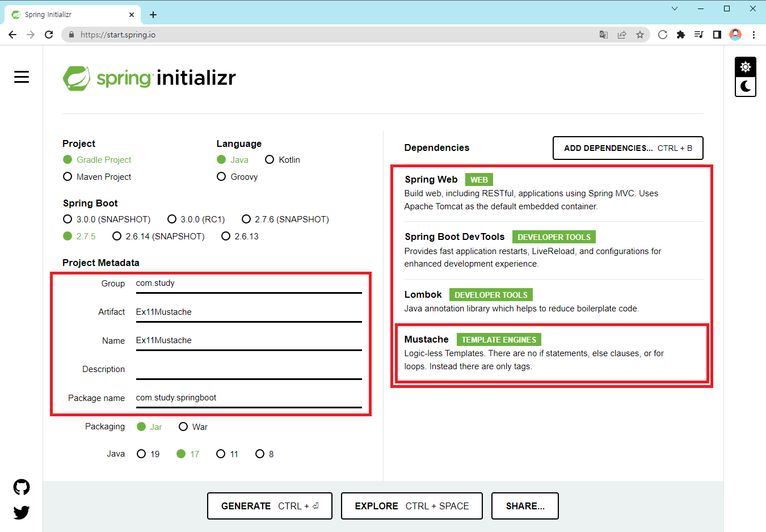Click into the Artifact input field
766x532 pixels.
click(x=249, y=312)
